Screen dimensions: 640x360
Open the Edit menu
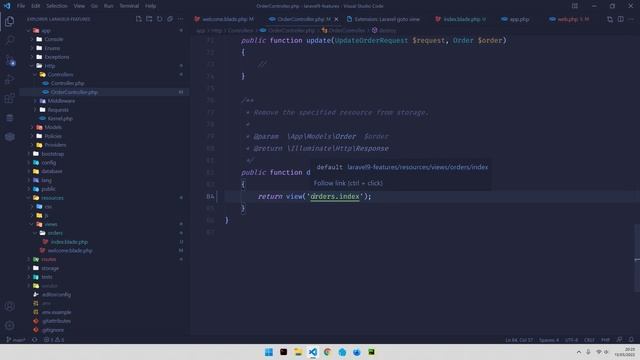36,6
